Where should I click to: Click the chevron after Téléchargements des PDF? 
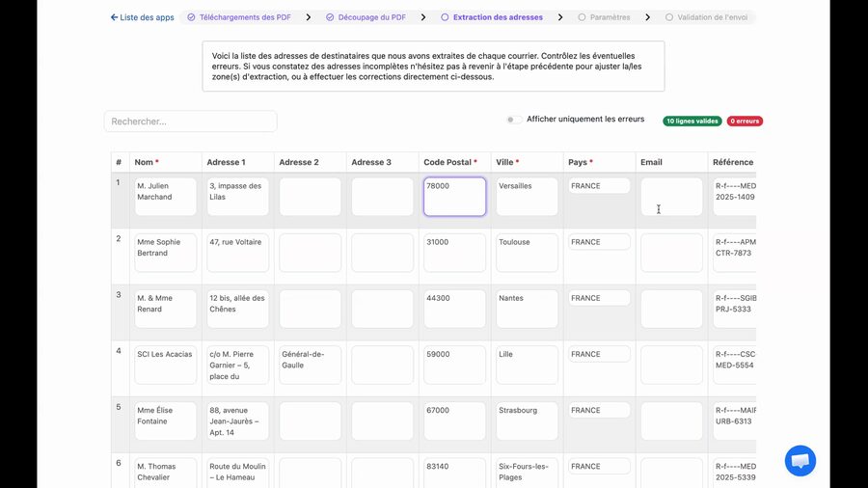309,17
